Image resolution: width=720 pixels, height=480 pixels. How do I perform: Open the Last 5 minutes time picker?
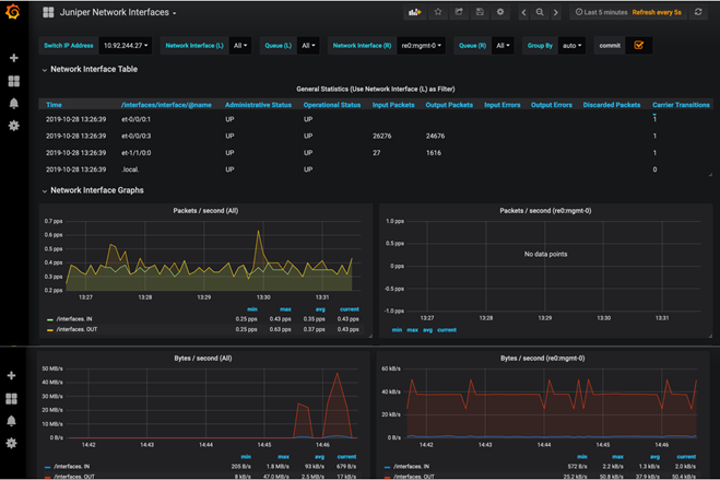tap(604, 13)
